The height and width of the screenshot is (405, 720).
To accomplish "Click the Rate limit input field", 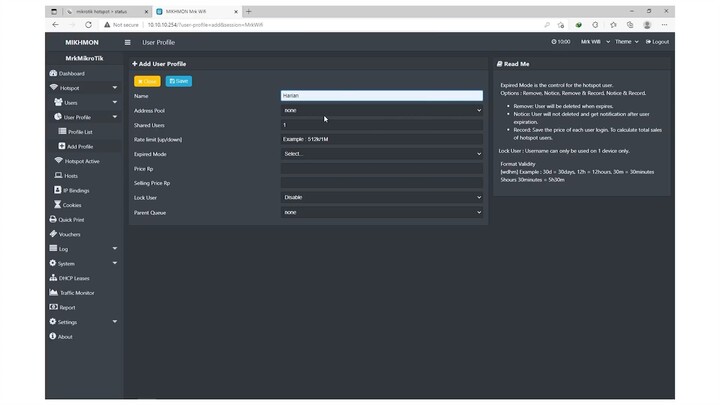I will (382, 139).
